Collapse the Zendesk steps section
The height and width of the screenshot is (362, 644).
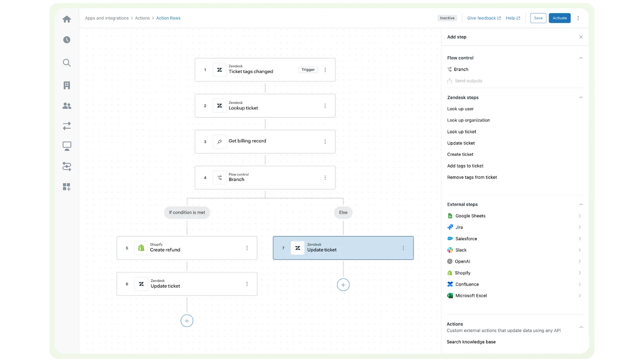[x=581, y=97]
